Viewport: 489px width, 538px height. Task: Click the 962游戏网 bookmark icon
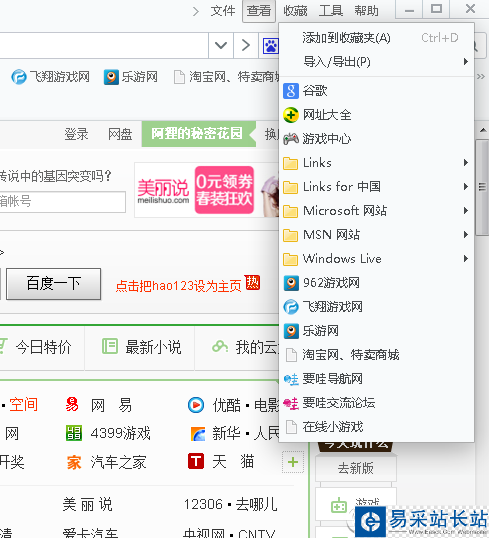coord(291,283)
